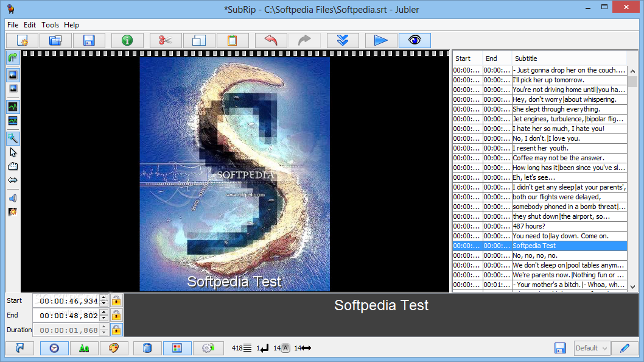Toggle the clock timing panel button
The image size is (644, 362).
click(x=54, y=348)
